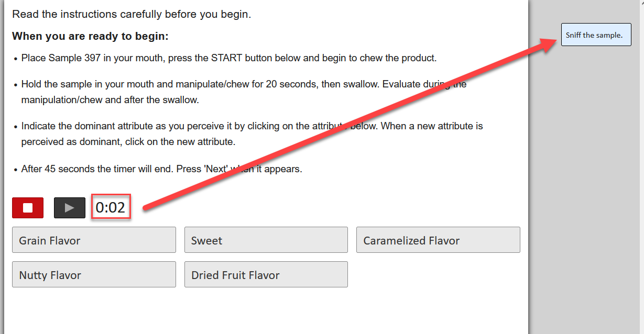
Task: Click the "When you are ready to begin:" heading
Action: tap(90, 36)
